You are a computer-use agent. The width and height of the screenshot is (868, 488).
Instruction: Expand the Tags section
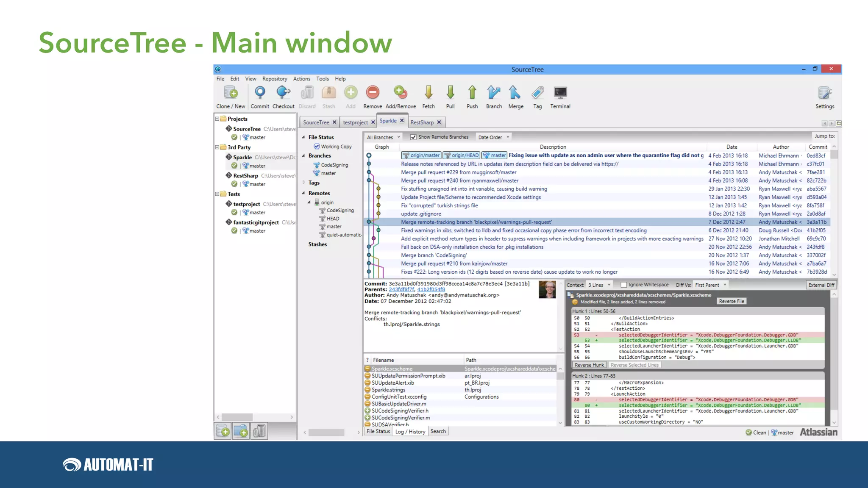(304, 183)
